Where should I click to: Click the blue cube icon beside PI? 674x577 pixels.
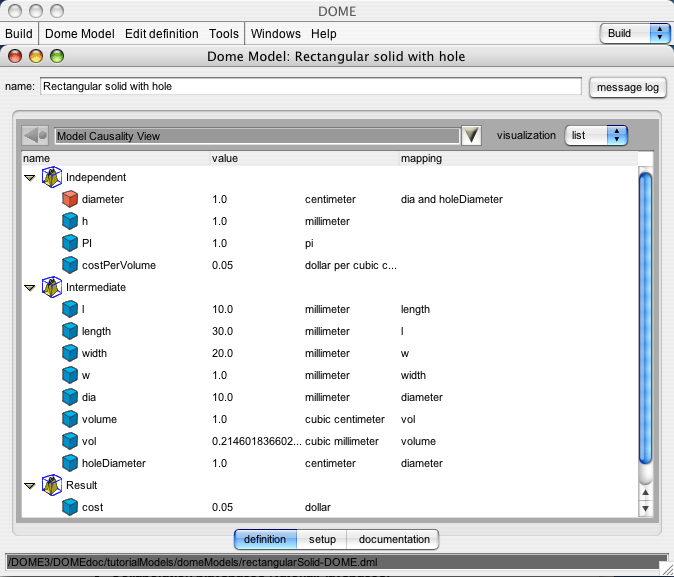point(70,243)
